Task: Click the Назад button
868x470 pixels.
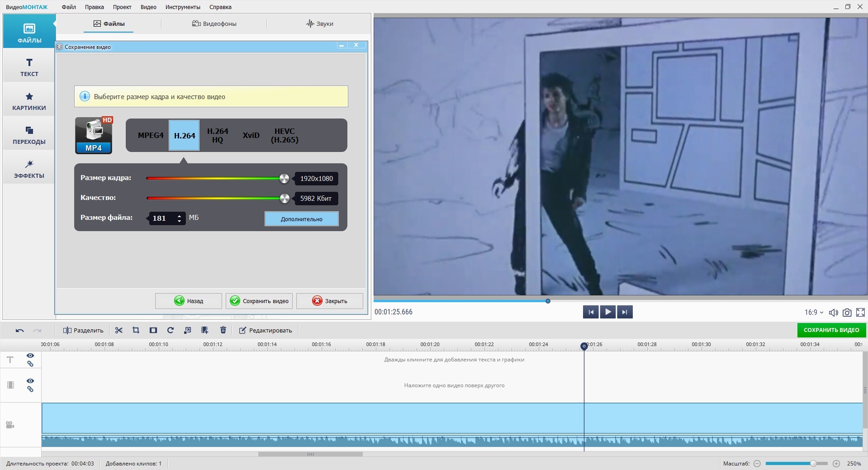Action: click(x=189, y=301)
